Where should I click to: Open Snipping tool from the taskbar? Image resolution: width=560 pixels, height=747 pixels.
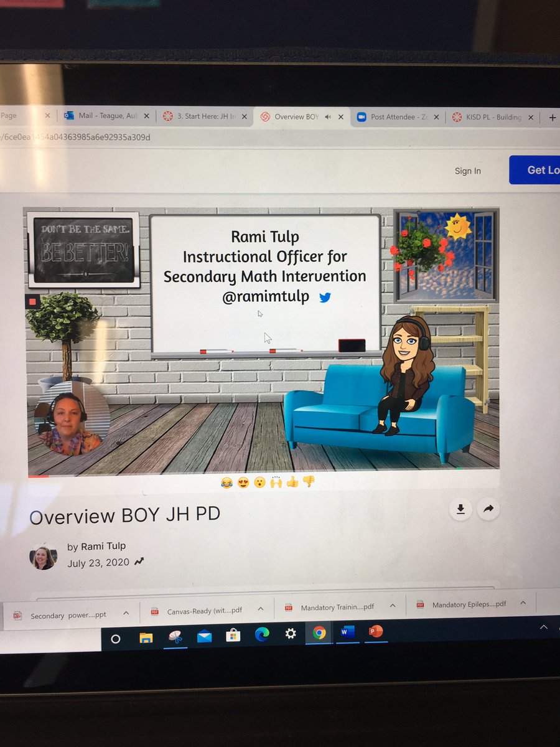tap(175, 637)
